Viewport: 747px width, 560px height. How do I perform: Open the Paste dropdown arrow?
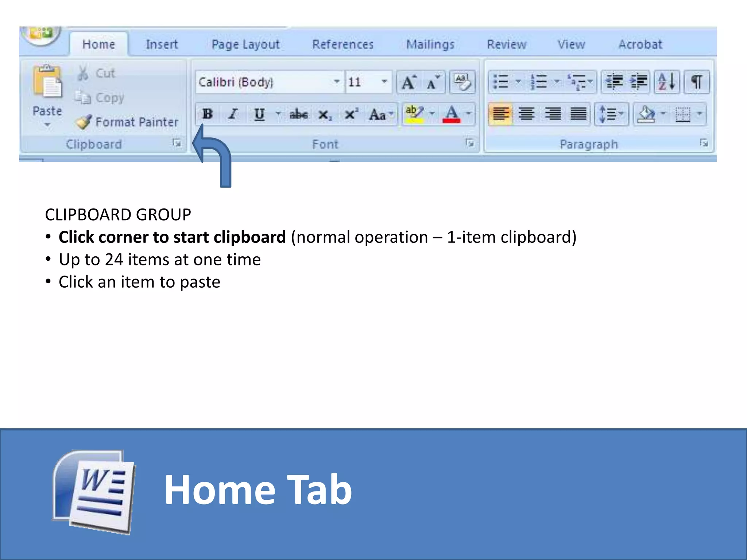47,125
